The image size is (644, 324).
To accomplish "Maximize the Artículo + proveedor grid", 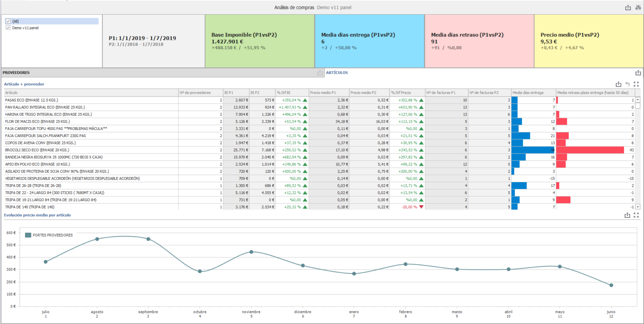I will [636, 84].
